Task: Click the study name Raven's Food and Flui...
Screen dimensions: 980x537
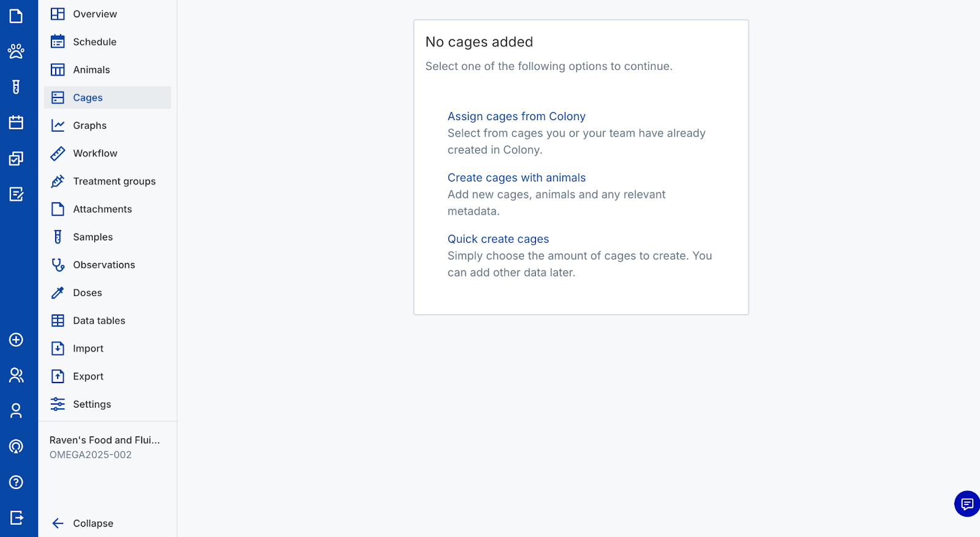Action: [105, 440]
